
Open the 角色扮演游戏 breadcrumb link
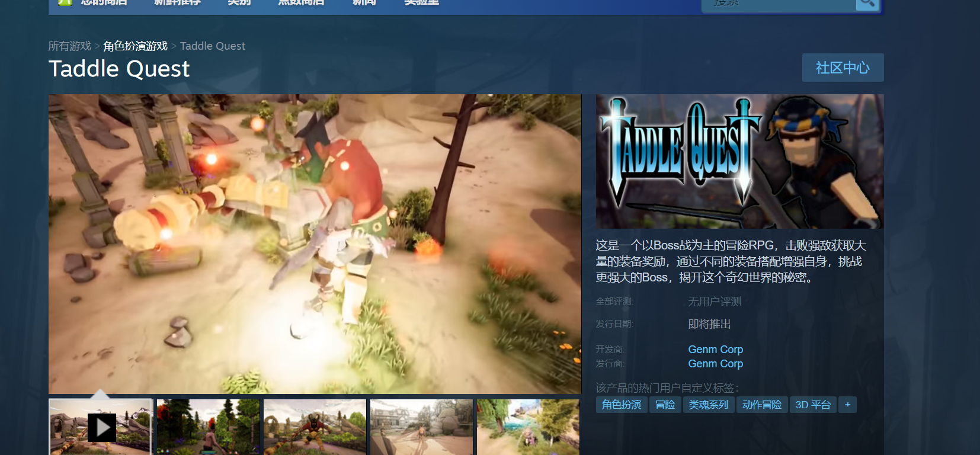[135, 46]
